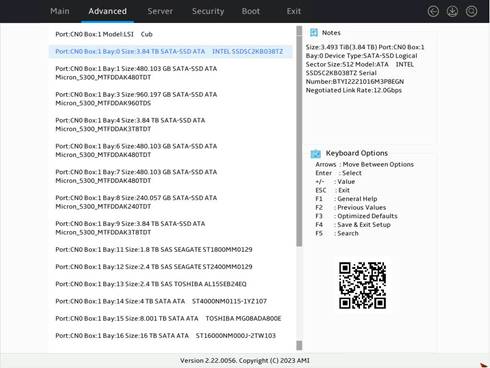Click the back arrow icon in header
Image resolution: width=490 pixels, height=368 pixels.
click(x=433, y=12)
